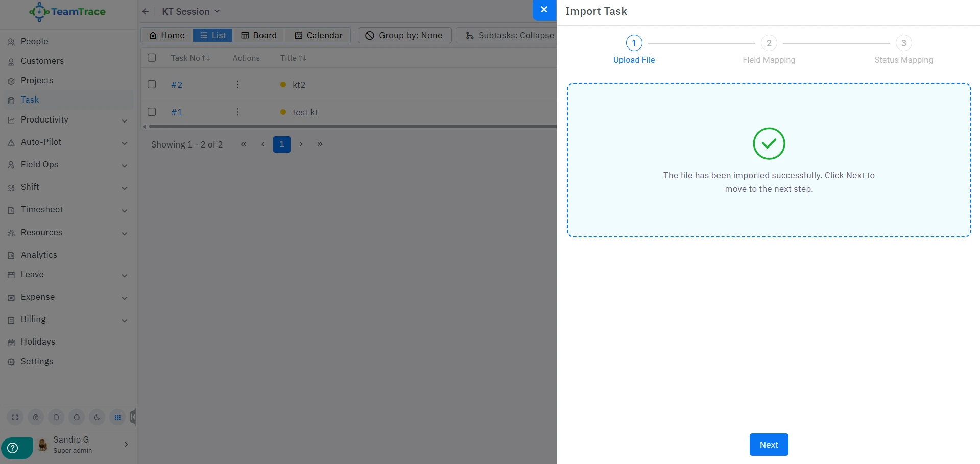Click the Next button in Import Task
Image resolution: width=980 pixels, height=464 pixels.
coord(769,445)
